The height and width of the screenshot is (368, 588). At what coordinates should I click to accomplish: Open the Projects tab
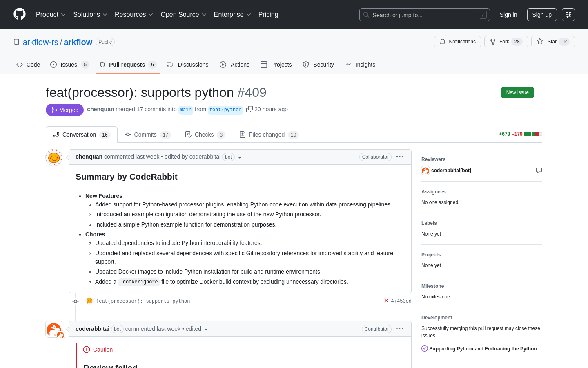pyautogui.click(x=276, y=65)
